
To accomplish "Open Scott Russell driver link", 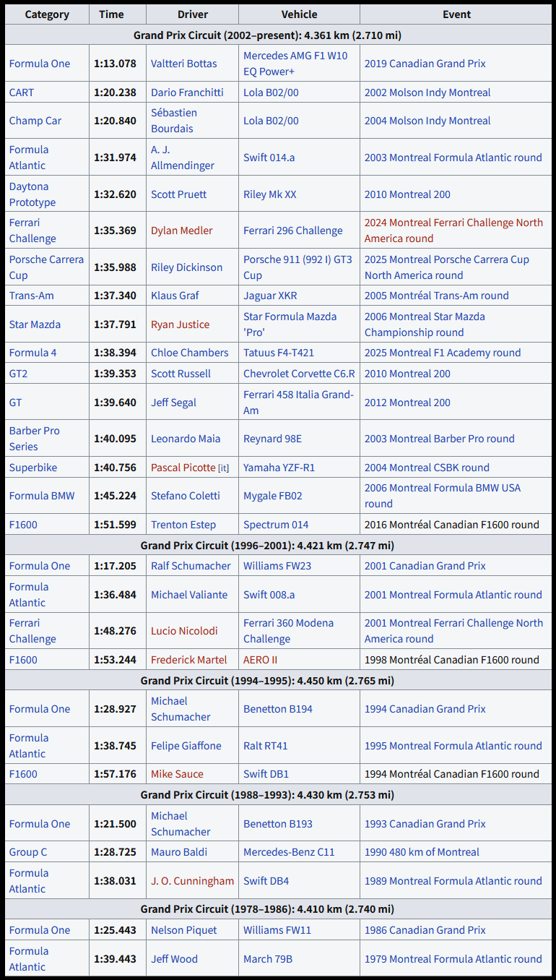I will coord(181,374).
